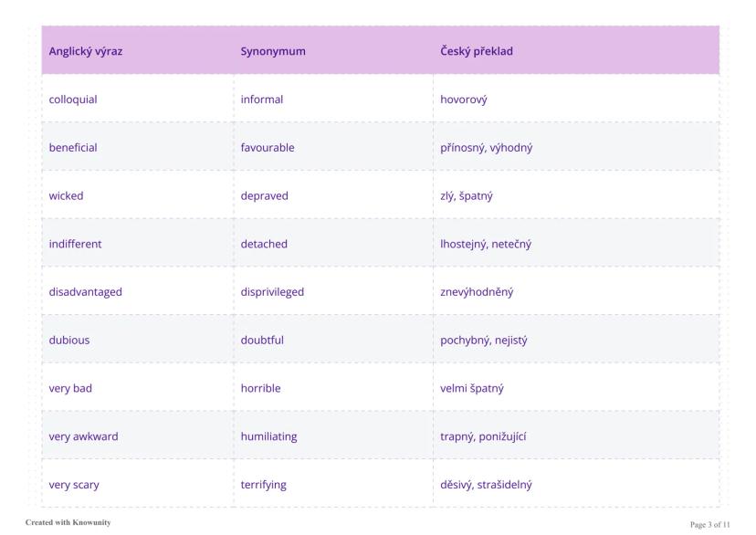
Task: Click the word 'disadvantaged'
Action: 85,292
